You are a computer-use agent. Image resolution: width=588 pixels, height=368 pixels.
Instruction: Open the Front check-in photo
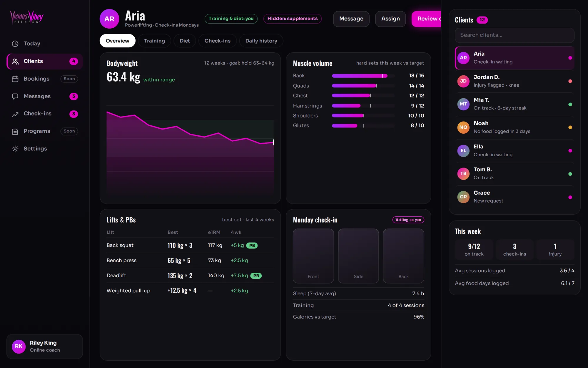pyautogui.click(x=313, y=256)
